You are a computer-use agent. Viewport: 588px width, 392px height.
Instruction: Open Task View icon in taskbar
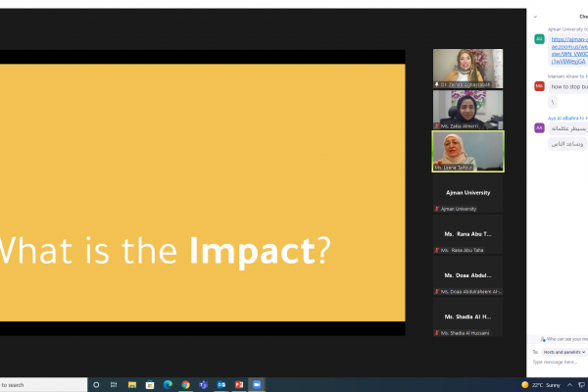click(x=114, y=384)
